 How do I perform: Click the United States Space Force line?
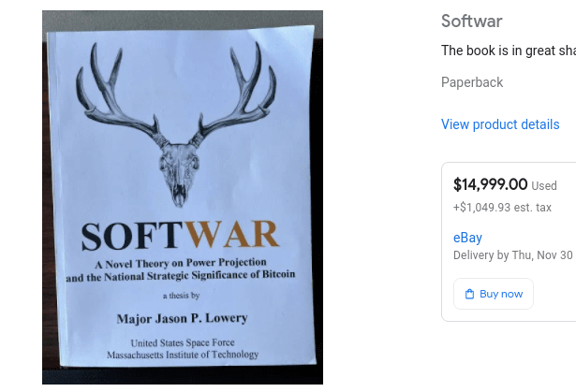[183, 342]
